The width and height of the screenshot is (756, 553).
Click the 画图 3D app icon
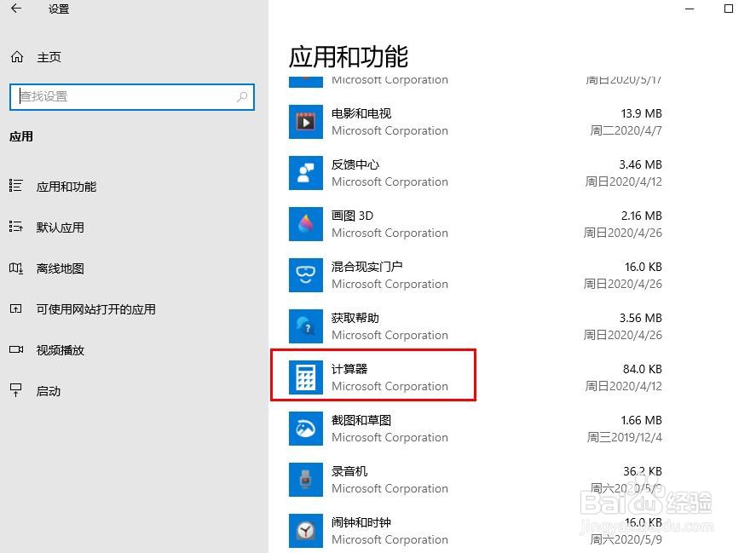(306, 224)
